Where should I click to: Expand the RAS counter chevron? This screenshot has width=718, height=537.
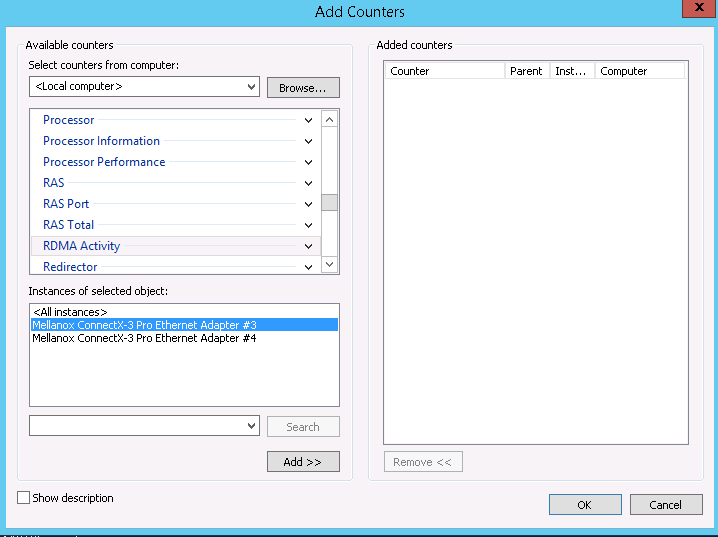click(x=308, y=183)
